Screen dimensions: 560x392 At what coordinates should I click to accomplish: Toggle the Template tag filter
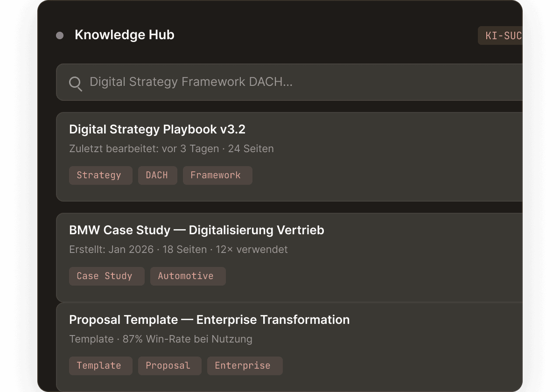[x=100, y=365]
